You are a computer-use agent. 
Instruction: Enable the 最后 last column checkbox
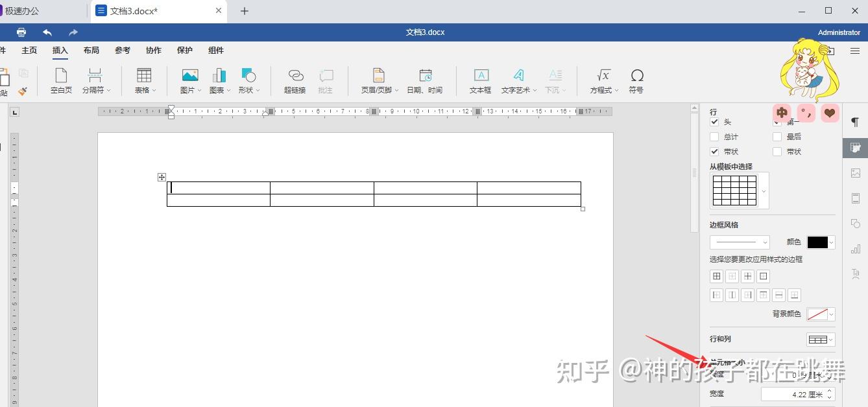[777, 137]
